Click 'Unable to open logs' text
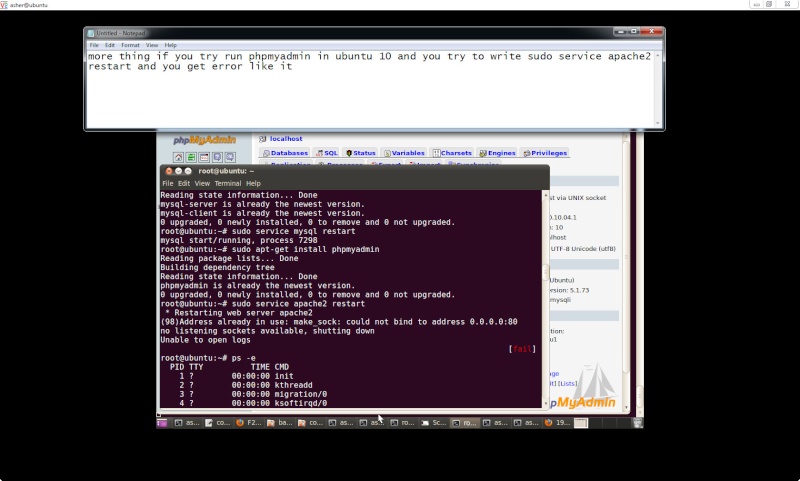 (x=205, y=340)
